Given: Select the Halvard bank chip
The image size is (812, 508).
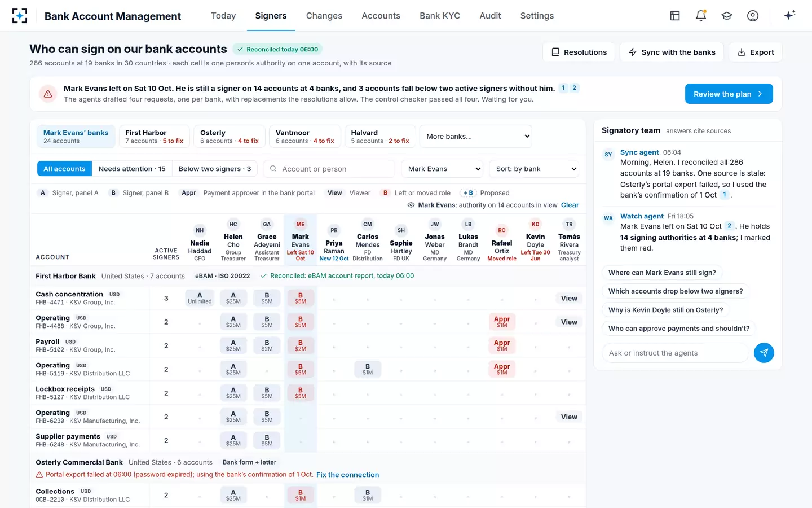Looking at the screenshot, I should (380, 137).
